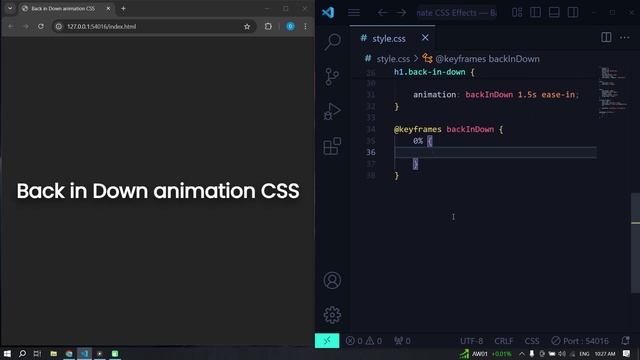The width and height of the screenshot is (640, 360).
Task: Open browser profile avatar
Action: (x=290, y=26)
